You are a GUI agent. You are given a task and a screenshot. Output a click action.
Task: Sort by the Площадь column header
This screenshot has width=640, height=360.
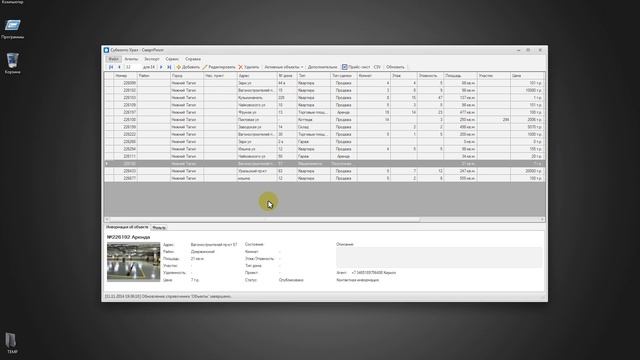click(460, 76)
